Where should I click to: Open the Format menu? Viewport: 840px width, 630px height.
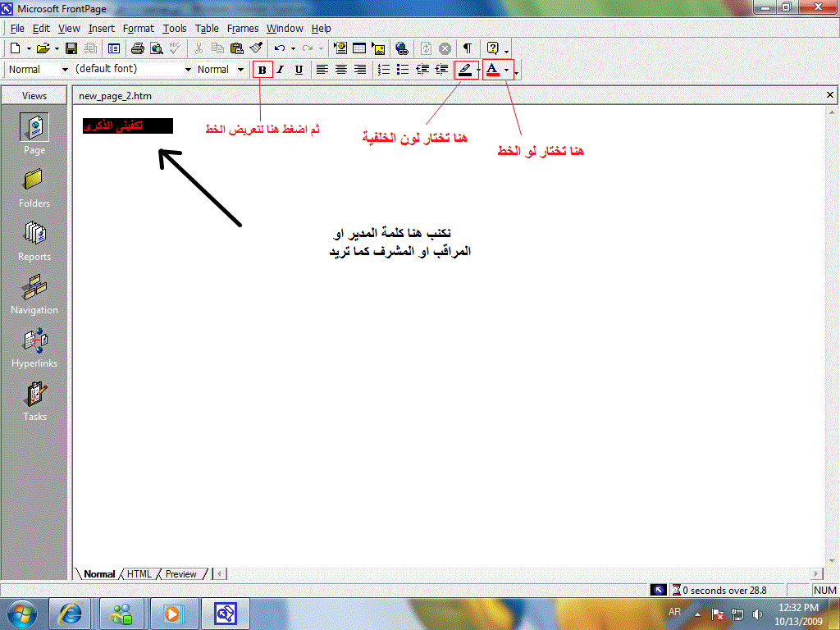[138, 28]
